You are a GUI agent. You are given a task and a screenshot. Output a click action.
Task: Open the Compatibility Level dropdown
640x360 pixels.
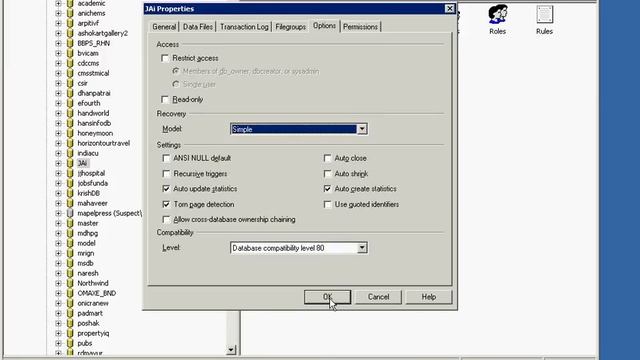click(x=362, y=248)
